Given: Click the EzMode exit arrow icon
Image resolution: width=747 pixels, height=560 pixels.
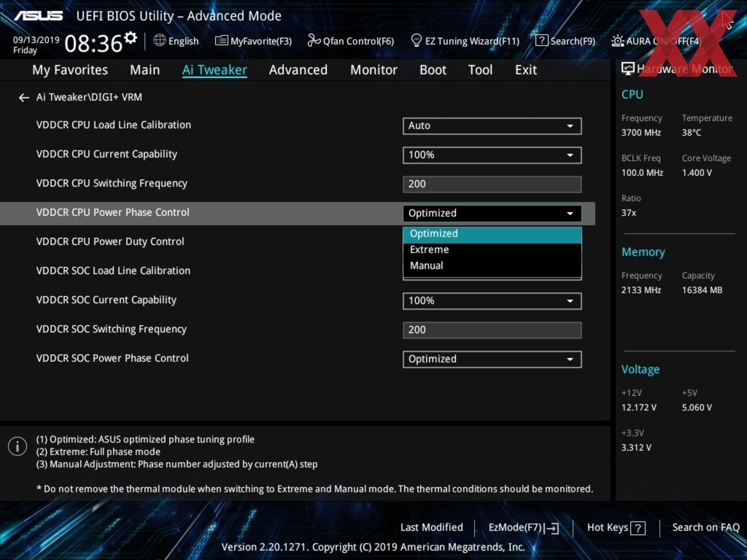Looking at the screenshot, I should tap(552, 528).
